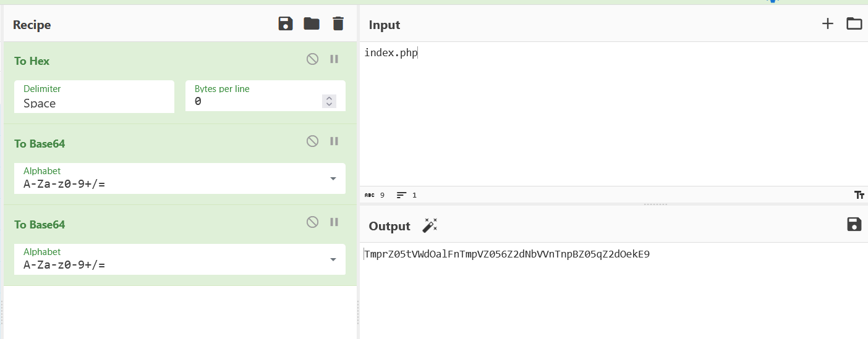
Task: Set breakpoint on second To Base64 step
Action: pyautogui.click(x=334, y=222)
